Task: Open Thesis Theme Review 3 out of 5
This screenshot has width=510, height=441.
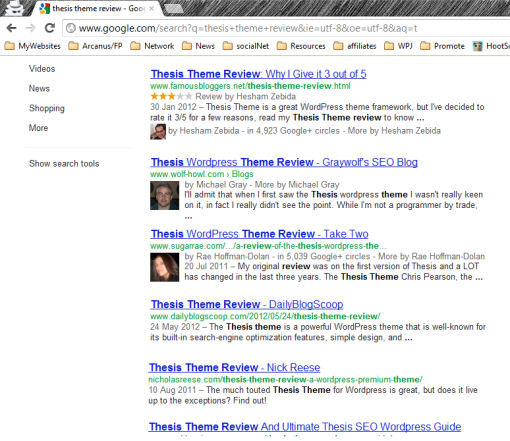Action: point(258,74)
